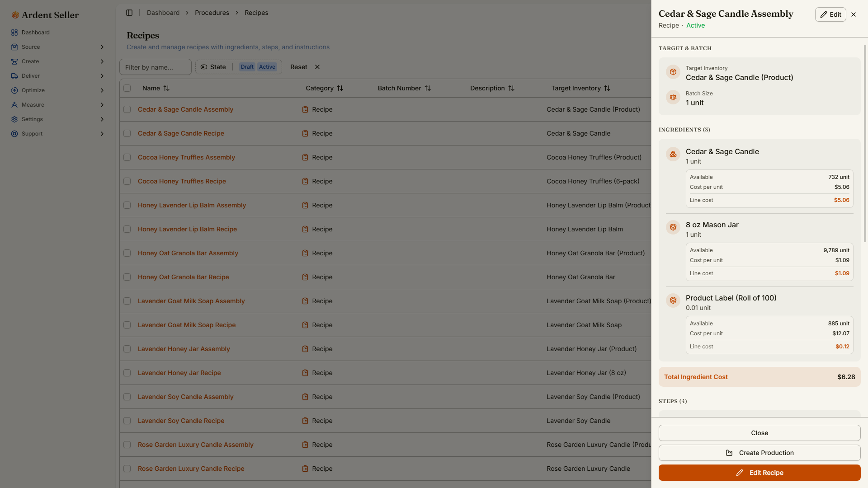Open the Rose Garden Luxury Candle Assembly link
This screenshot has height=488, width=868.
(x=196, y=445)
